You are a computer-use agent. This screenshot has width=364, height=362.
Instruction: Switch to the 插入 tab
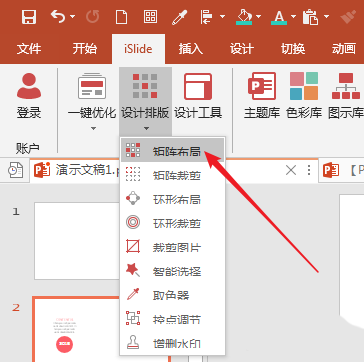[190, 49]
